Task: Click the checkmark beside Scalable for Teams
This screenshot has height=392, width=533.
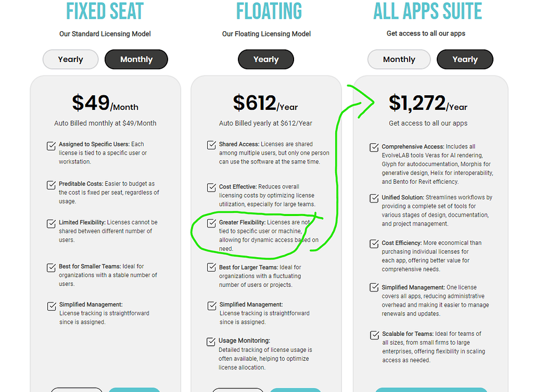Action: coord(374,336)
